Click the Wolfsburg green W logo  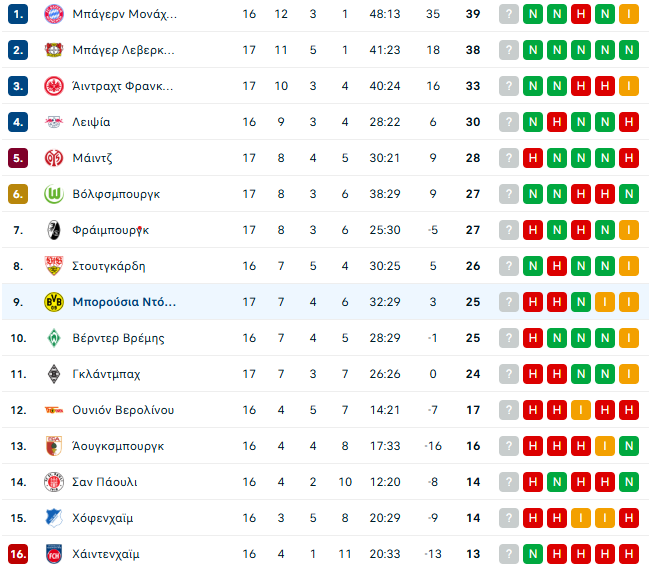click(x=54, y=194)
